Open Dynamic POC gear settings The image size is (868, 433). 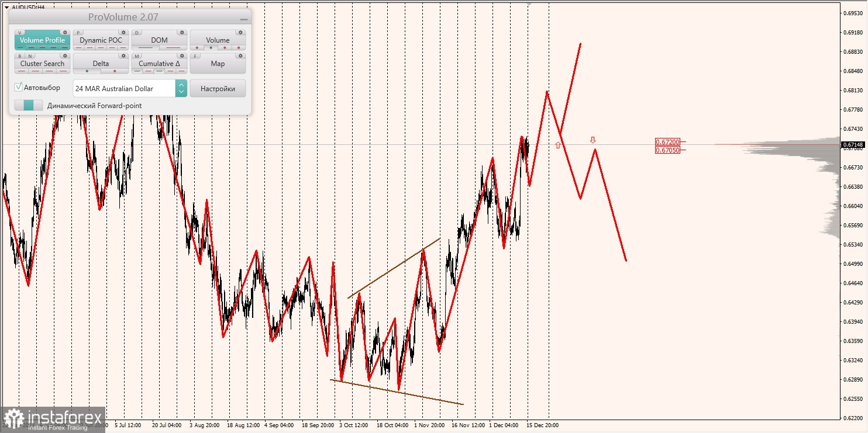click(123, 33)
